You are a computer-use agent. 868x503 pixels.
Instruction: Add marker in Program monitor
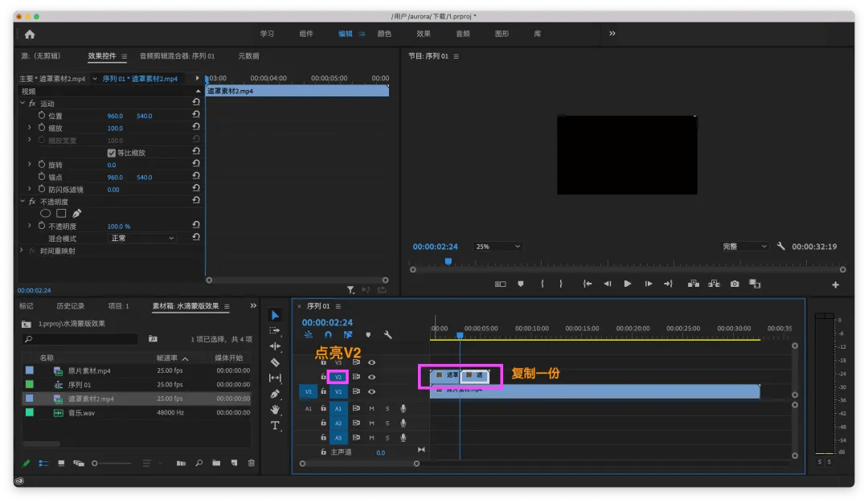click(x=520, y=284)
